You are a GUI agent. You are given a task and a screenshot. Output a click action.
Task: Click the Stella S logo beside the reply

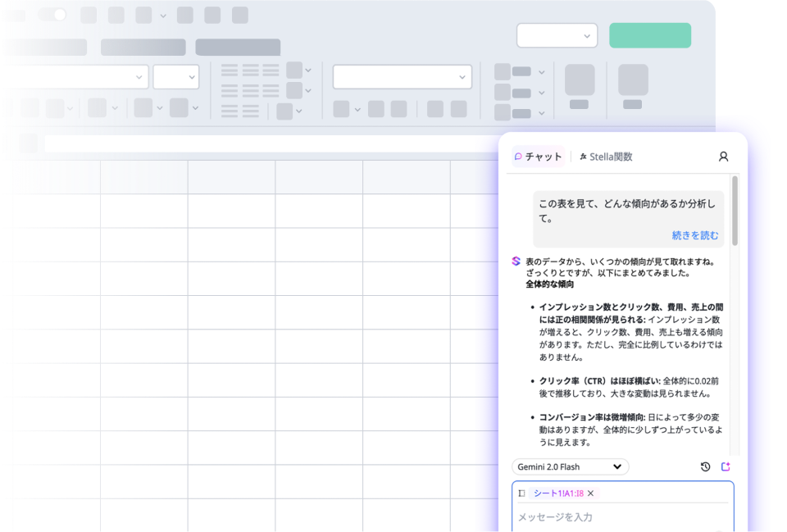pyautogui.click(x=516, y=261)
